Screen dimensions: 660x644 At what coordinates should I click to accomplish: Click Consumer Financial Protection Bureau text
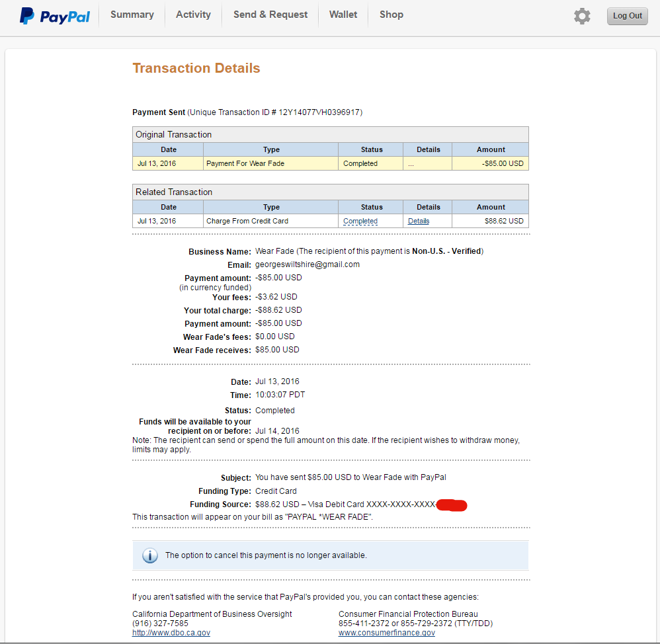coord(408,614)
